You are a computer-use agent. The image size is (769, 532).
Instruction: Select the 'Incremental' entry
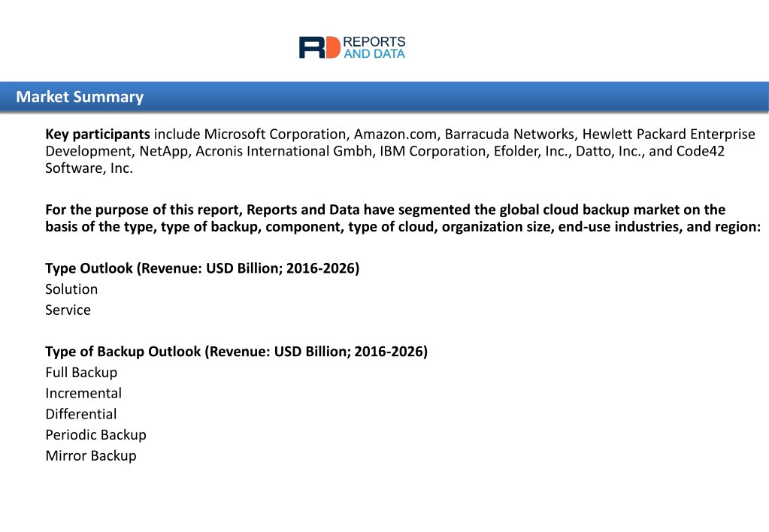pyautogui.click(x=83, y=393)
